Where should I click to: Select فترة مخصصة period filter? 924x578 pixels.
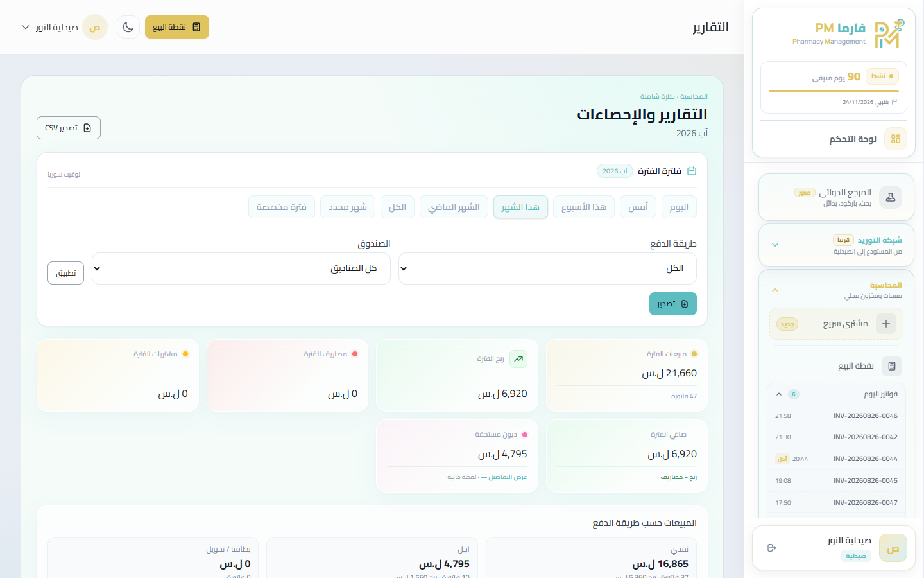(282, 207)
